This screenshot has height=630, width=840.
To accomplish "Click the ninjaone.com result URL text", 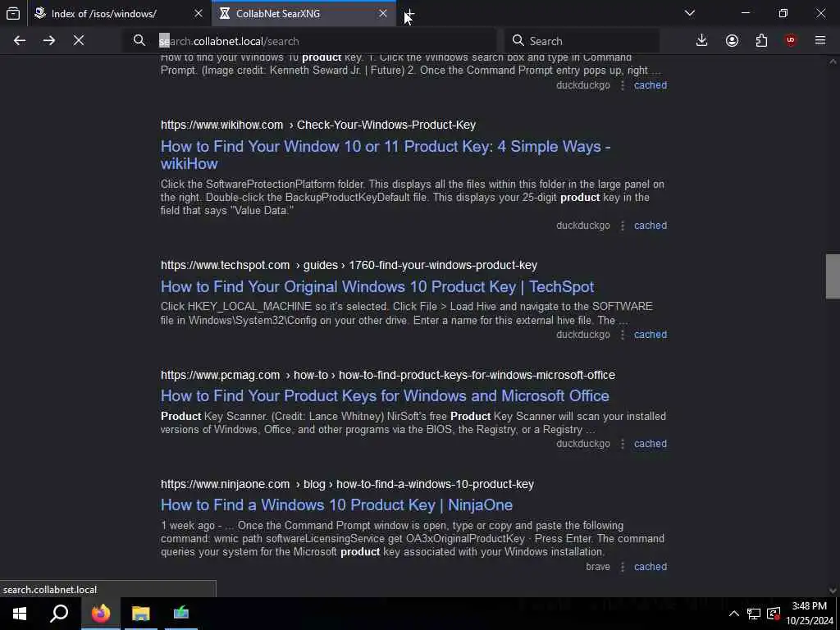I will click(347, 484).
